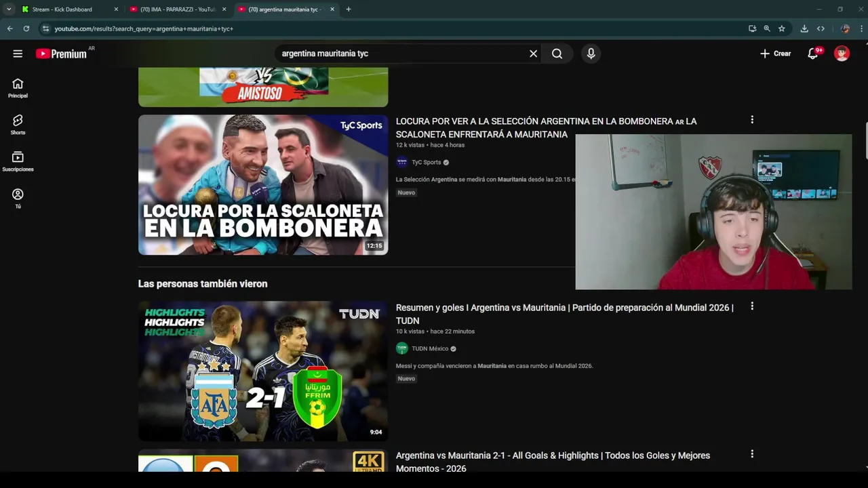Open the Chrome profile avatar
Screen dimensions: 868x488
pyautogui.click(x=845, y=28)
